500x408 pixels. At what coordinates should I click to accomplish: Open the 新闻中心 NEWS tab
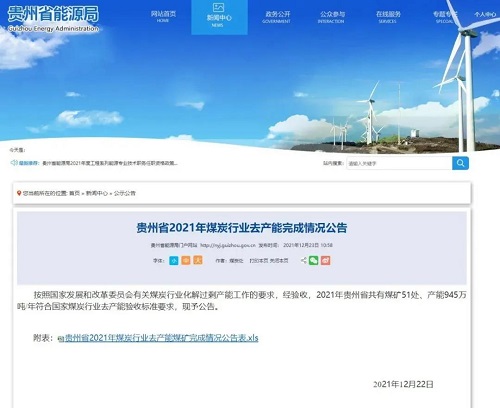coord(219,17)
